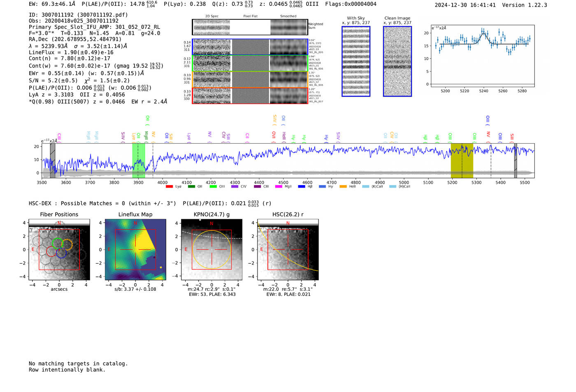
Task: Click the HSC-DEX Possible Matches heading
Action: pos(102,203)
